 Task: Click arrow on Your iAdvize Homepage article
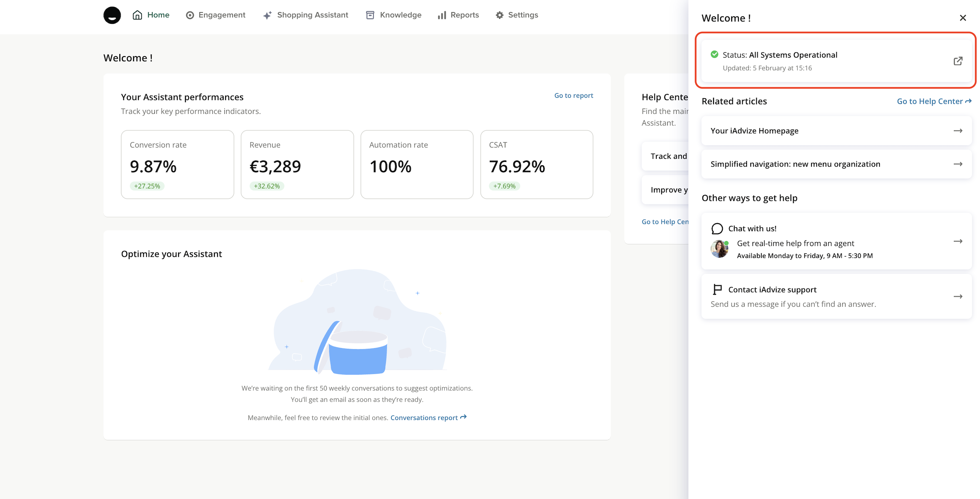pyautogui.click(x=957, y=131)
